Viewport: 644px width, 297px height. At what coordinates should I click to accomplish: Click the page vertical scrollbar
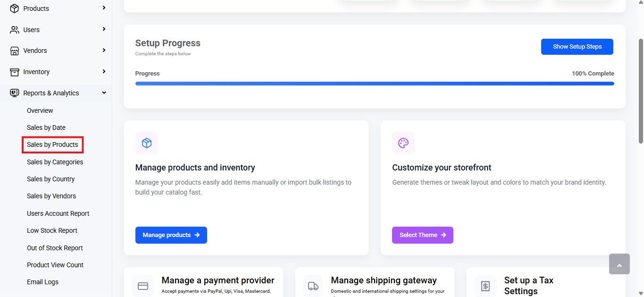641,91
